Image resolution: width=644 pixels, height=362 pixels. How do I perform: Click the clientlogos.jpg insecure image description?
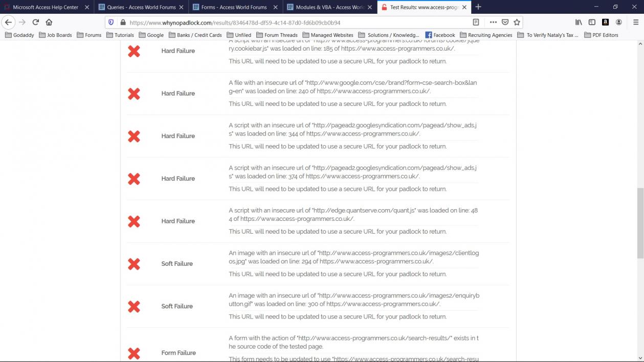pyautogui.click(x=354, y=257)
